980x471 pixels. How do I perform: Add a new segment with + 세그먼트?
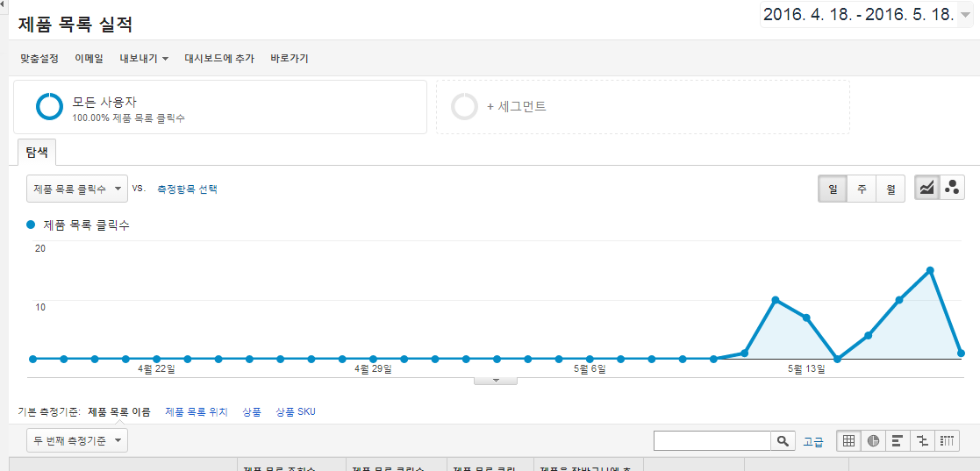[x=516, y=106]
